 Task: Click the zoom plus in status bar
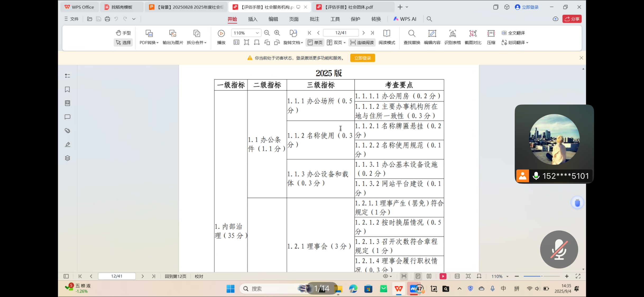coord(567,276)
